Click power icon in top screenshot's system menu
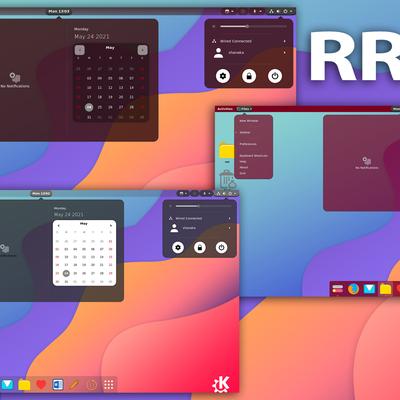The width and height of the screenshot is (400, 400). point(275,76)
